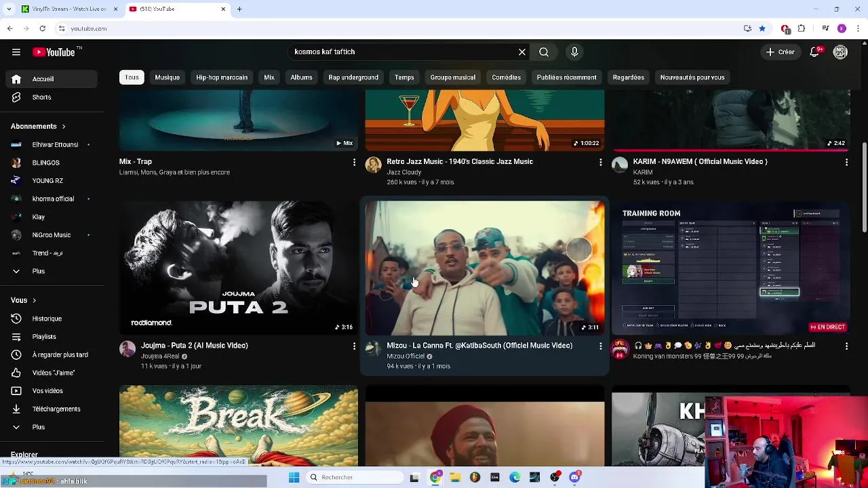Open Mizou Officiel channel name
Screen dimensions: 868x488
point(406,357)
